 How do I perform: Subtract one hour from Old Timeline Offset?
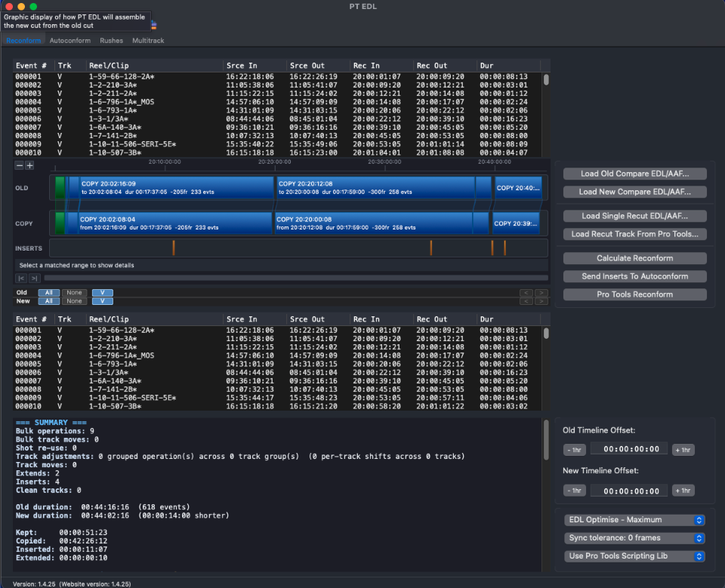(574, 450)
